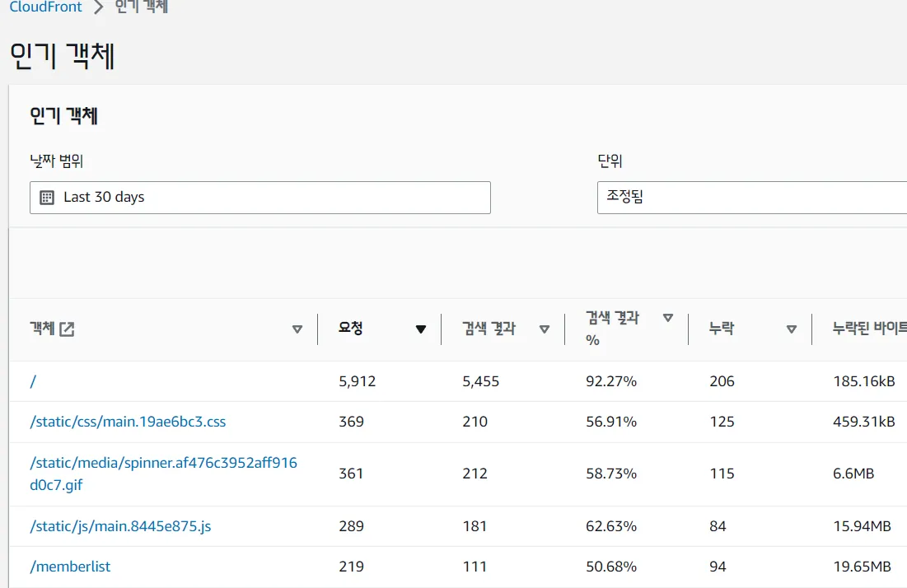The height and width of the screenshot is (588, 907).
Task: Open the /memberlist object link
Action: 70,567
